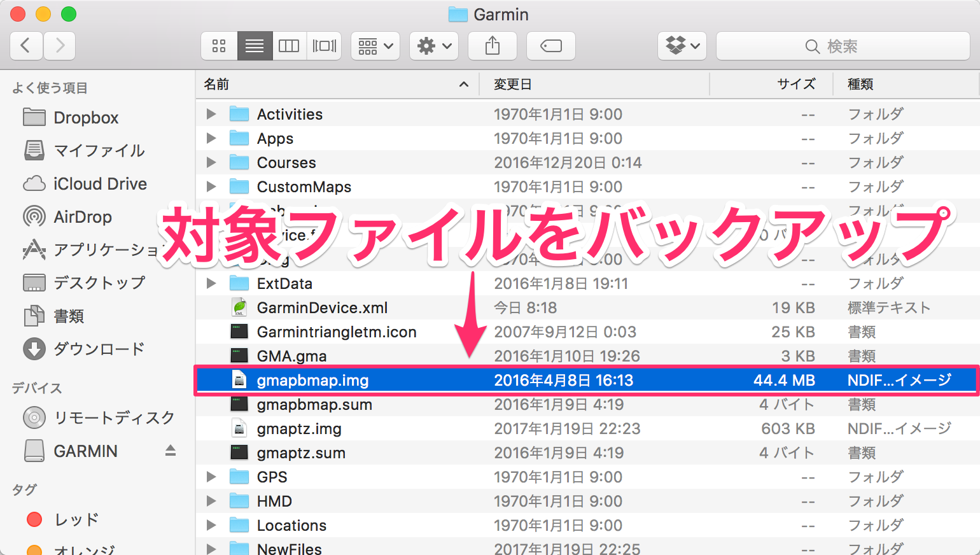Click the Share toolbar icon

492,46
